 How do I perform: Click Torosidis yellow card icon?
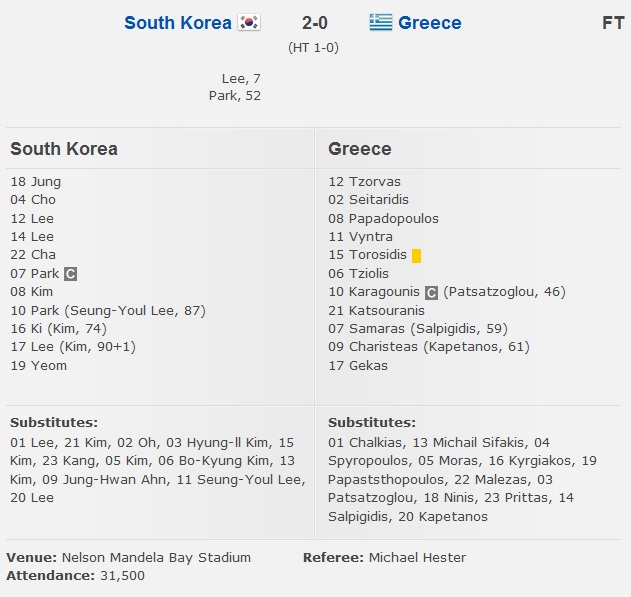[x=416, y=255]
